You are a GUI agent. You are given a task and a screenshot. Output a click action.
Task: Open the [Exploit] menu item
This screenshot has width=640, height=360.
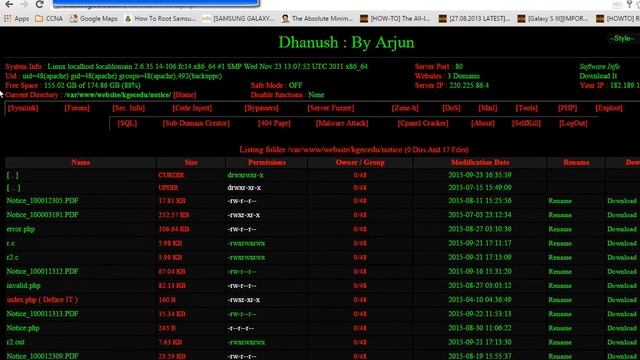pyautogui.click(x=609, y=108)
